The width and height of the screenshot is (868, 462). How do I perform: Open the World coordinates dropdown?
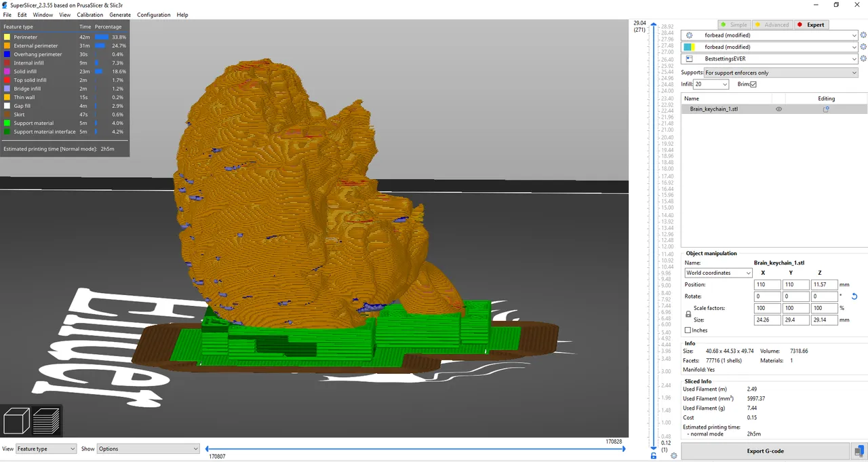(718, 273)
